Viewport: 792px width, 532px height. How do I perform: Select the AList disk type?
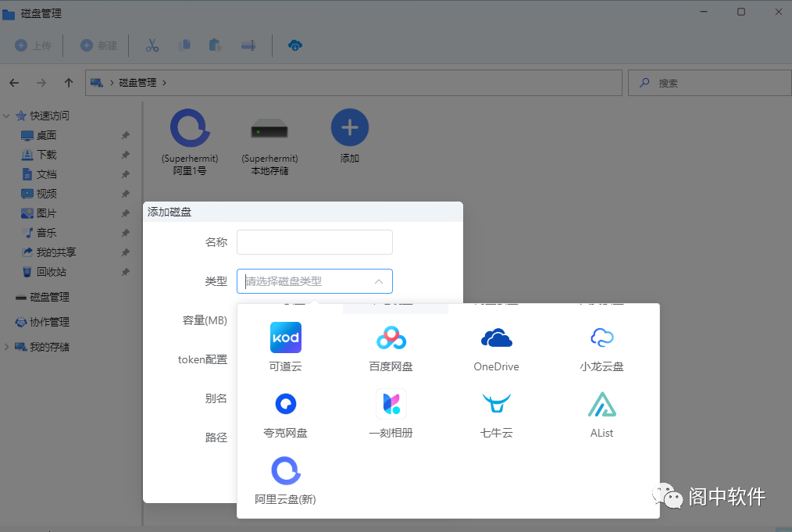pyautogui.click(x=601, y=413)
